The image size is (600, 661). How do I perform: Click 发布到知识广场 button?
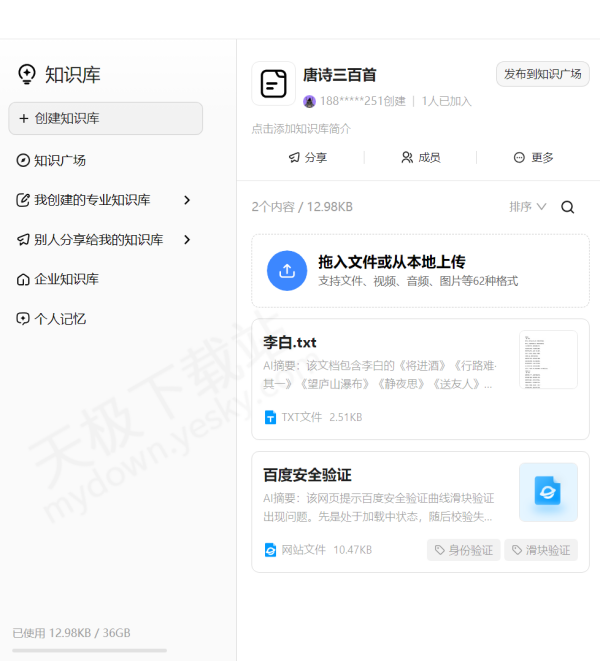[542, 74]
